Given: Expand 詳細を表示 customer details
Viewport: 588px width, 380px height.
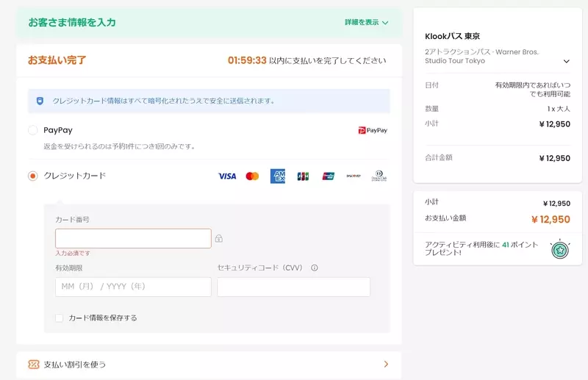Looking at the screenshot, I should (x=366, y=23).
